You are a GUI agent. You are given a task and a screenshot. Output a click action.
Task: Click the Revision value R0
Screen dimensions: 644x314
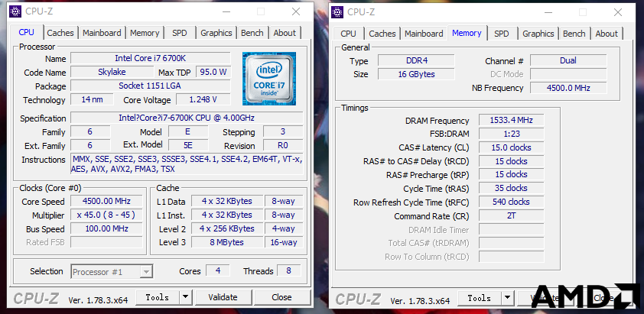point(283,145)
